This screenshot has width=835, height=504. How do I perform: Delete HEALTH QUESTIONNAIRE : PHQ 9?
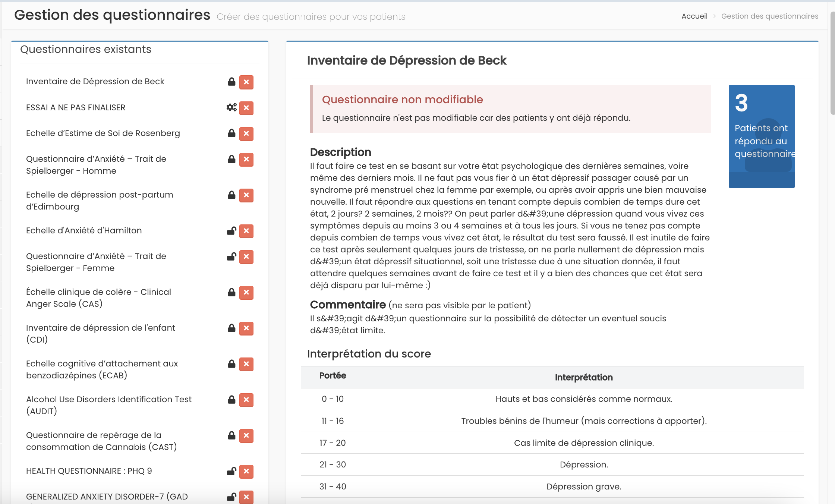click(246, 471)
